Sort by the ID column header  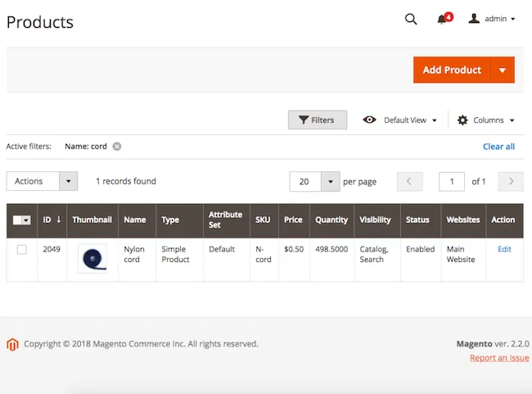[x=52, y=220]
